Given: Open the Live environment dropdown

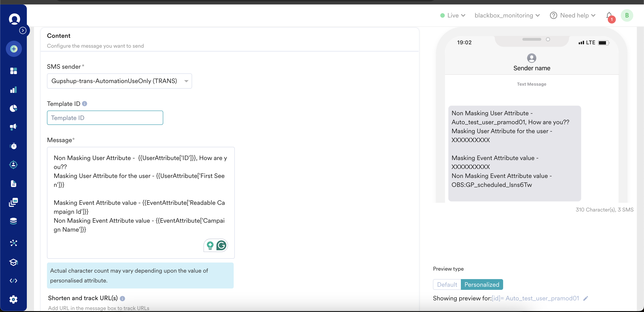Looking at the screenshot, I should click(453, 15).
